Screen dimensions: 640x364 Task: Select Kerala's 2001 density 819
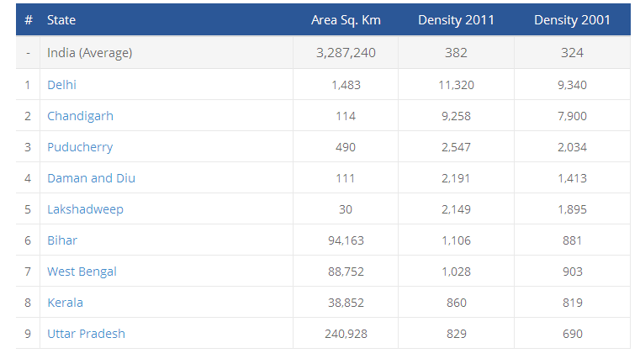pos(572,303)
